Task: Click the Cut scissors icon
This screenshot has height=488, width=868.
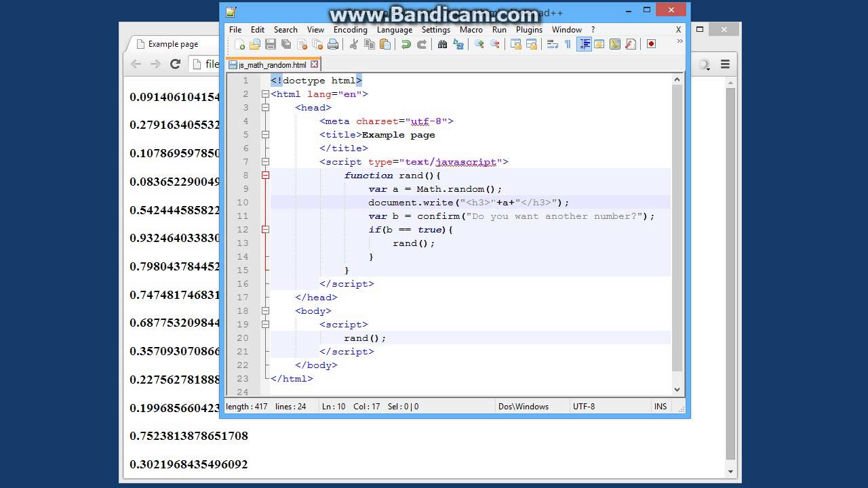Action: 354,44
